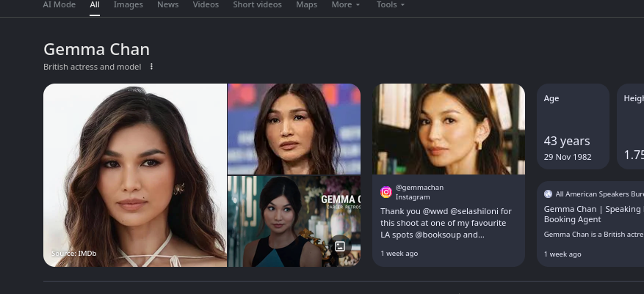Open the AI Mode tab
The height and width of the screenshot is (294, 644).
(x=59, y=5)
